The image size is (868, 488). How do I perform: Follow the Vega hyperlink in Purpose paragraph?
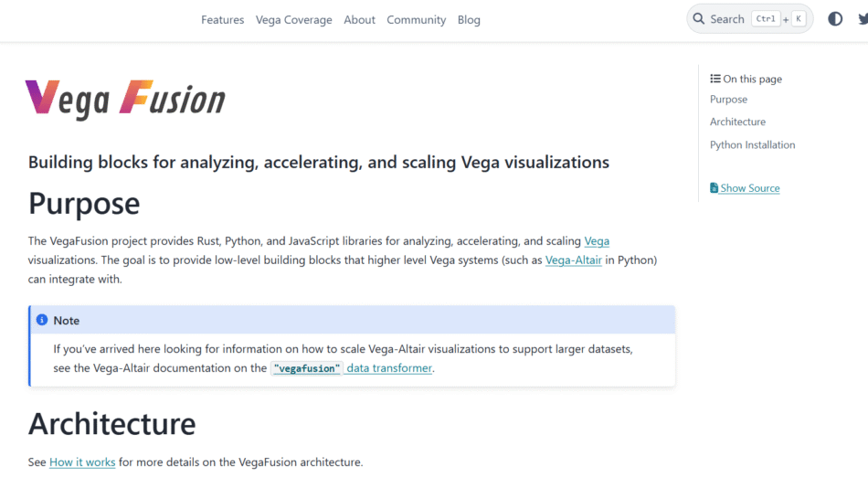[x=597, y=241]
